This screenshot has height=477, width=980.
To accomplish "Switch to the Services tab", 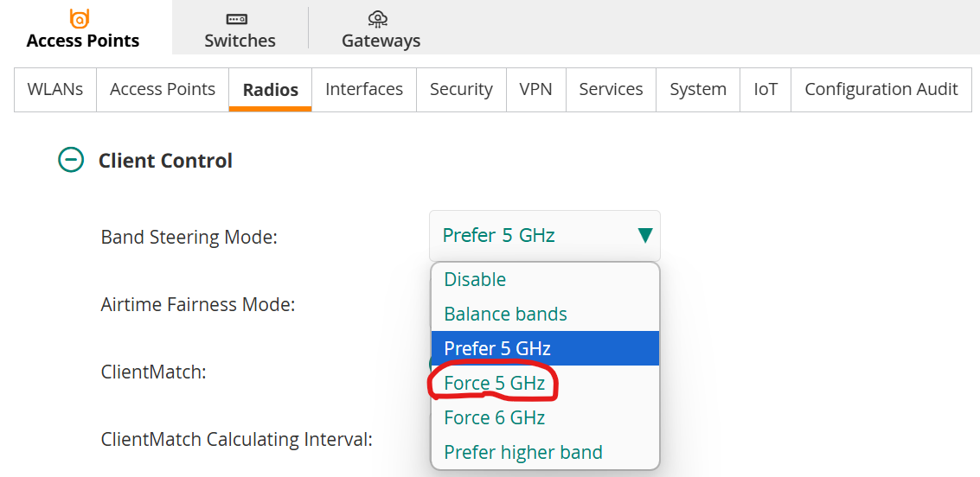I will click(x=611, y=89).
